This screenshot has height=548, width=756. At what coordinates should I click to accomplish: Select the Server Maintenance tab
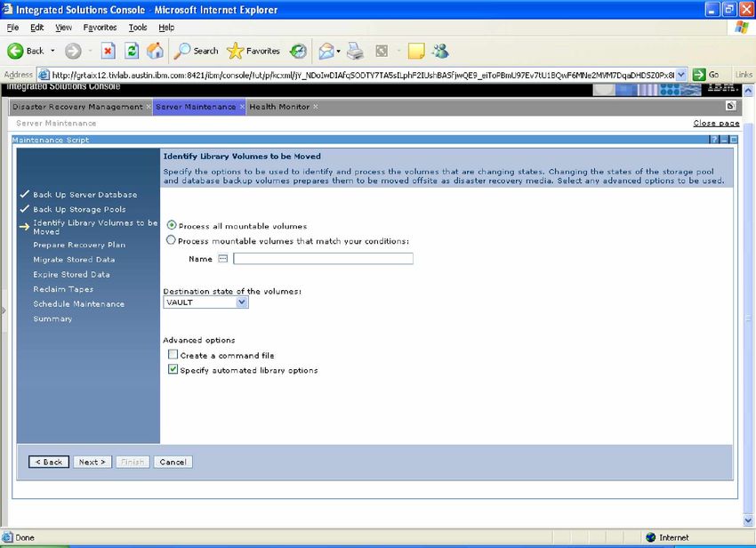click(196, 107)
